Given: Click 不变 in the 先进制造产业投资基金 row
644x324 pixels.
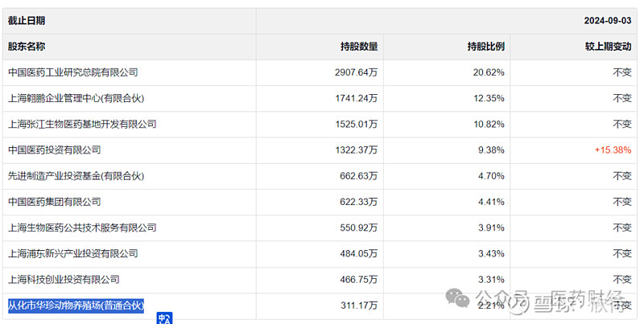Looking at the screenshot, I should tap(622, 176).
